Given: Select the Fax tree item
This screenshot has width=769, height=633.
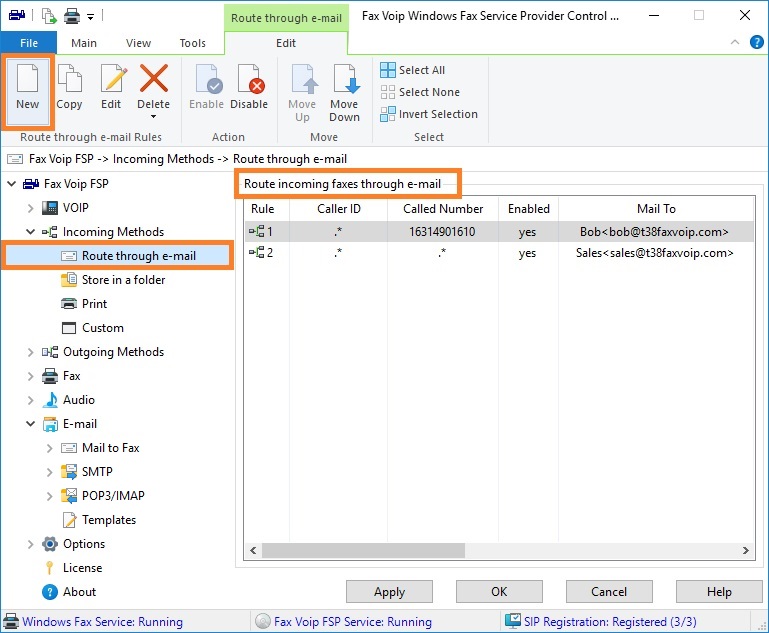Looking at the screenshot, I should pyautogui.click(x=72, y=376).
